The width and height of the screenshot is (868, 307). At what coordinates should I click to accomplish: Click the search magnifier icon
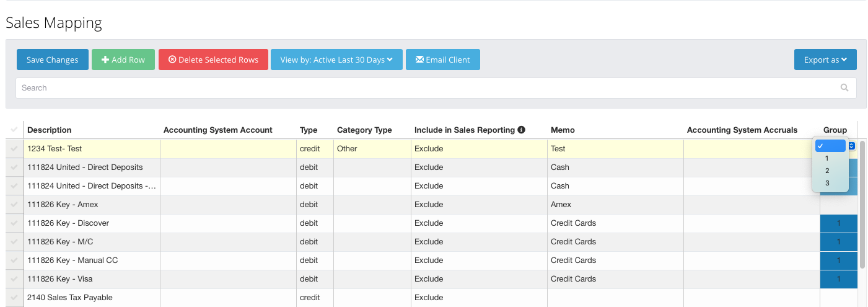click(x=844, y=88)
